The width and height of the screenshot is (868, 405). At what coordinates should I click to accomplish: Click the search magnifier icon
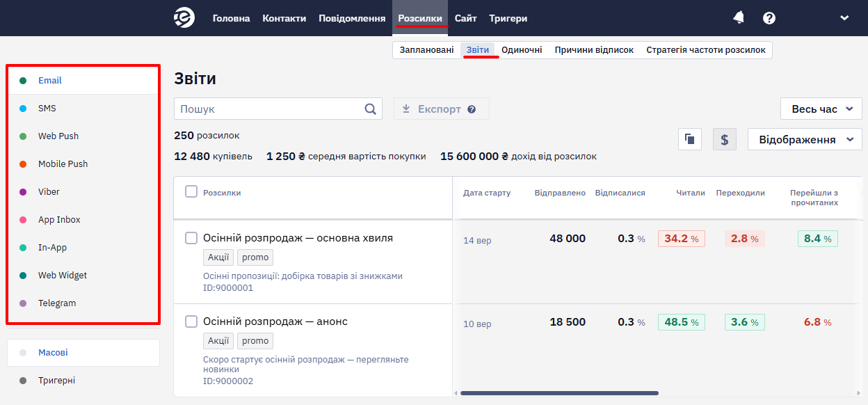pos(371,109)
